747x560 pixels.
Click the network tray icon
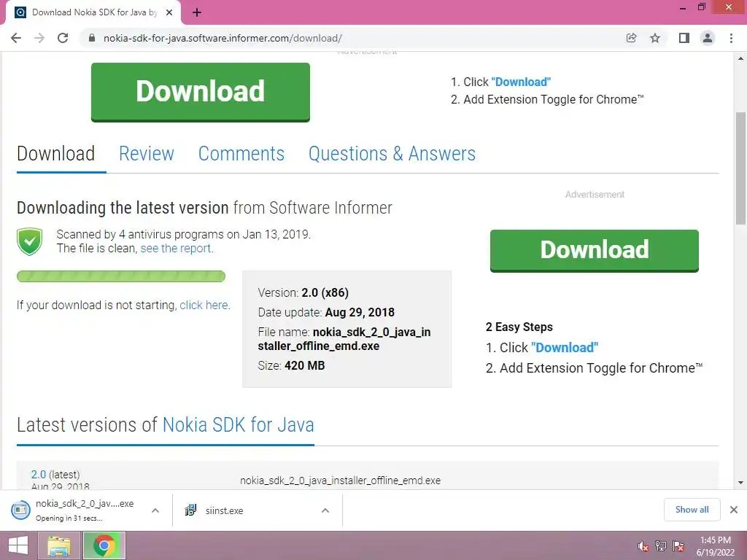click(x=661, y=546)
